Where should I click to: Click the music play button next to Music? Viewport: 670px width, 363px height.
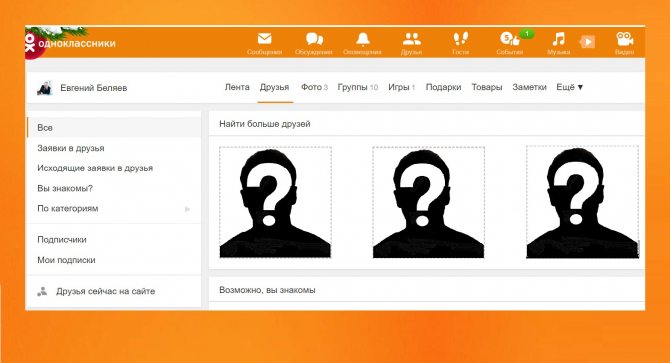(588, 42)
